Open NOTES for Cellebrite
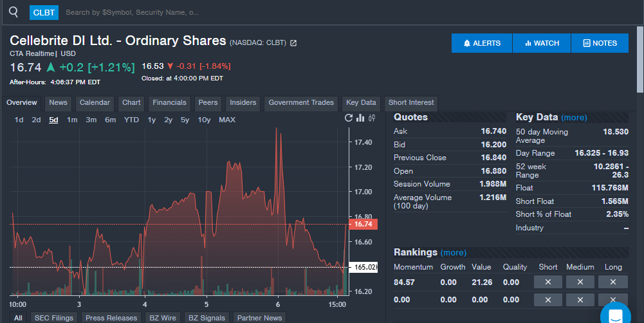This screenshot has height=323, width=644. tap(600, 43)
